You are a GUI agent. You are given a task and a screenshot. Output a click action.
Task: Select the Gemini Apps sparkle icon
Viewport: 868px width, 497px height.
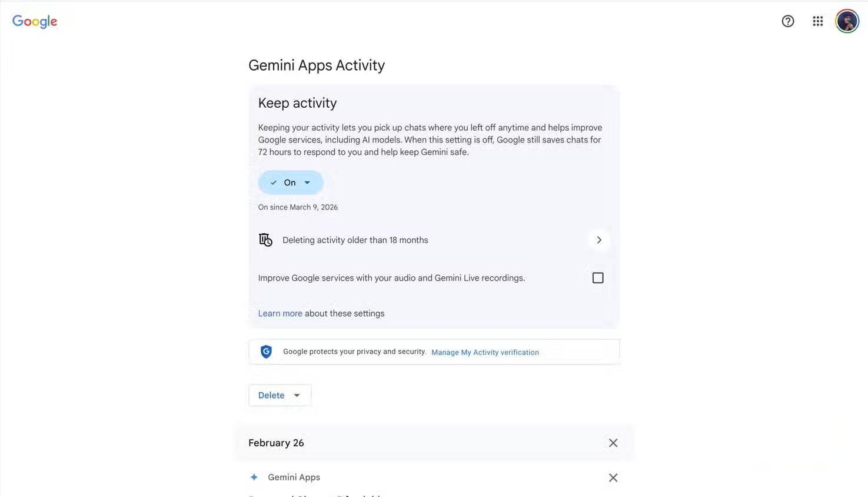click(x=254, y=477)
